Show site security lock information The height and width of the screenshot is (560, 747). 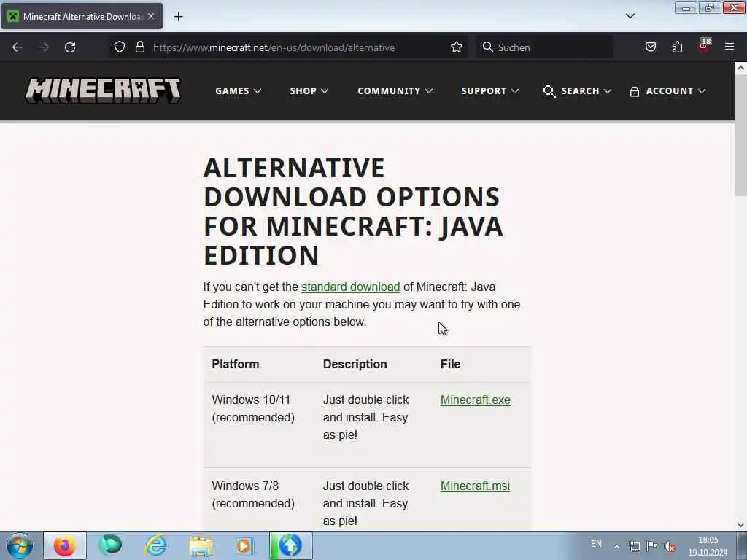tap(139, 47)
